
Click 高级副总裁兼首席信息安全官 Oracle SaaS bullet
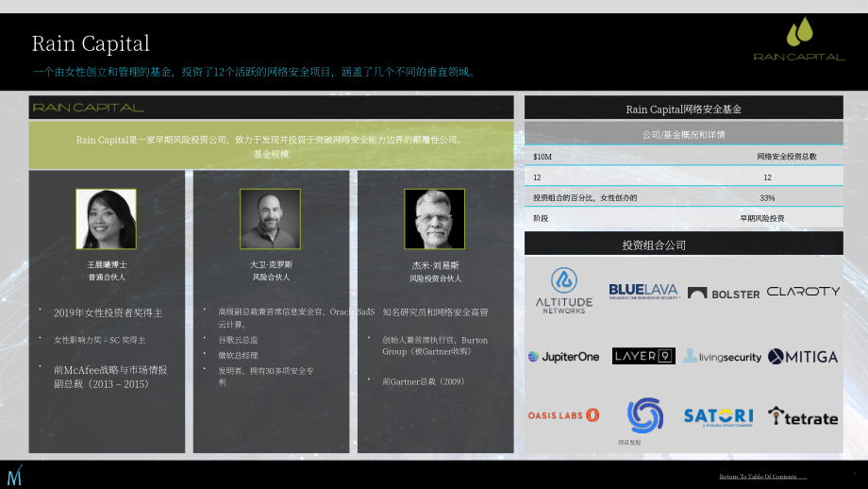coord(296,318)
